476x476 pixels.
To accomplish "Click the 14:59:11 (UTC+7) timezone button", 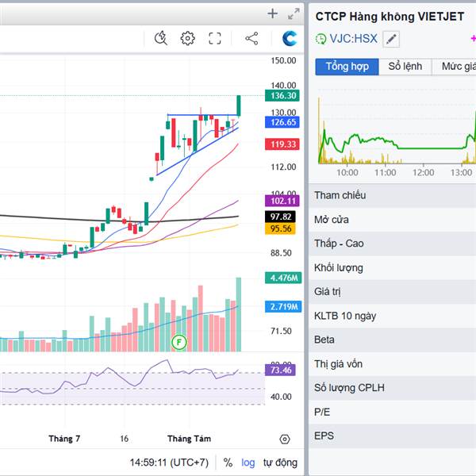I will tap(169, 463).
